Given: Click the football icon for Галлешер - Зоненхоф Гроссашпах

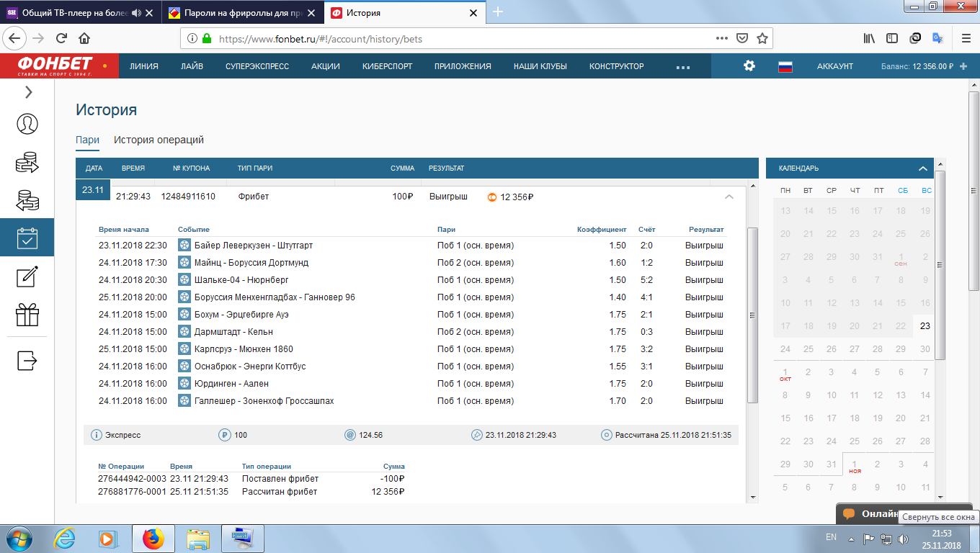Looking at the screenshot, I should [x=184, y=401].
